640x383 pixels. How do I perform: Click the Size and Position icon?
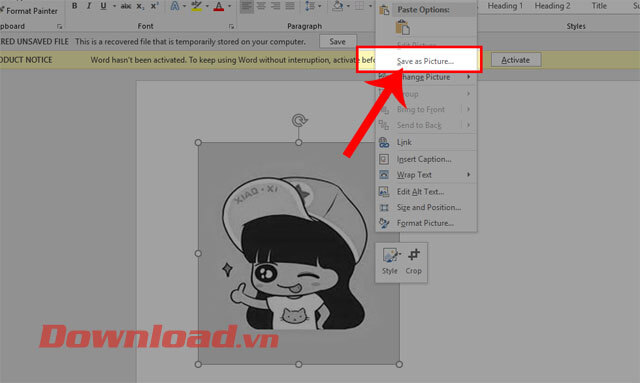384,207
